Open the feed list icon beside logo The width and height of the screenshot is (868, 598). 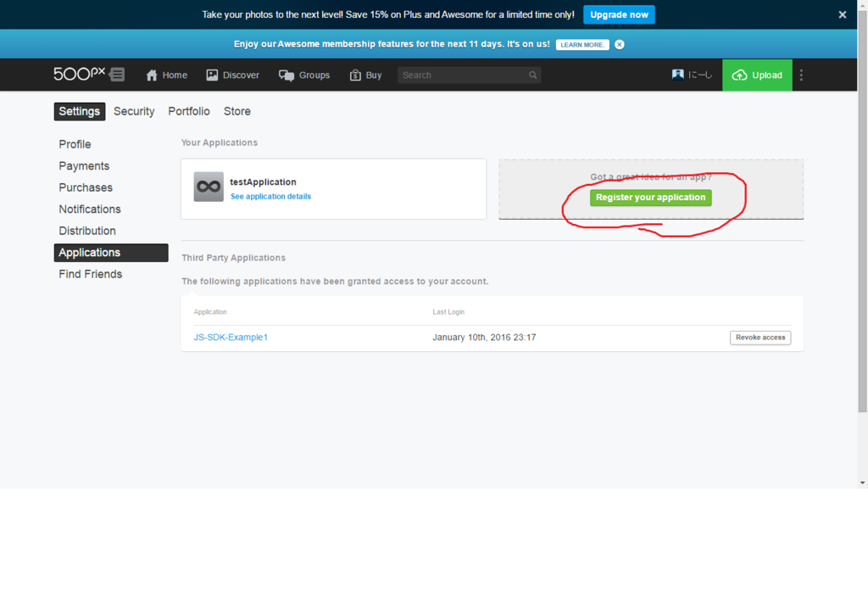pyautogui.click(x=117, y=74)
